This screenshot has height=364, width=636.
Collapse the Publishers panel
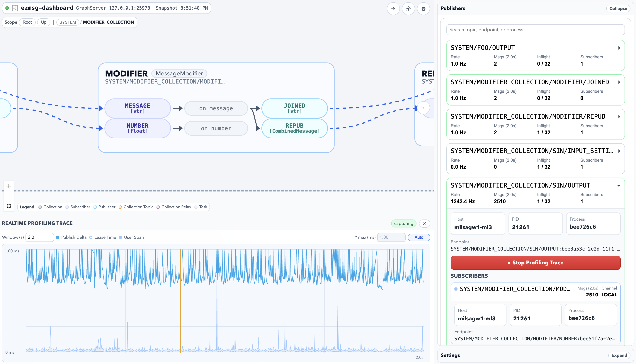[x=618, y=8]
